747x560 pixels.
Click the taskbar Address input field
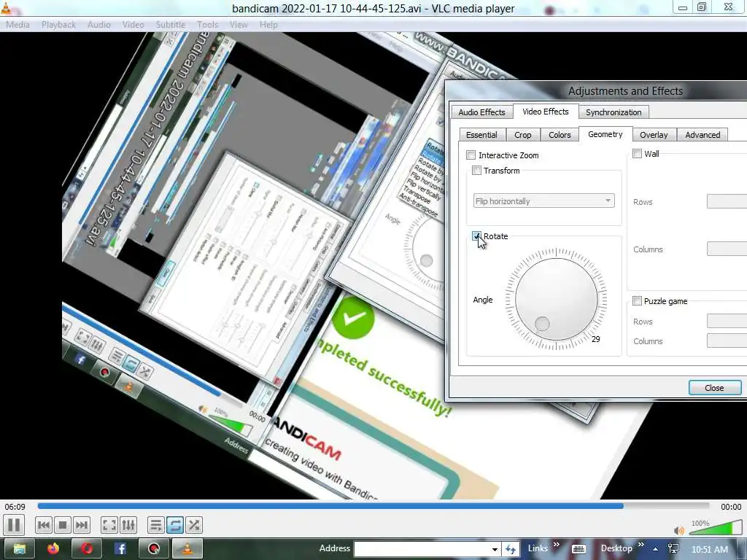[422, 549]
